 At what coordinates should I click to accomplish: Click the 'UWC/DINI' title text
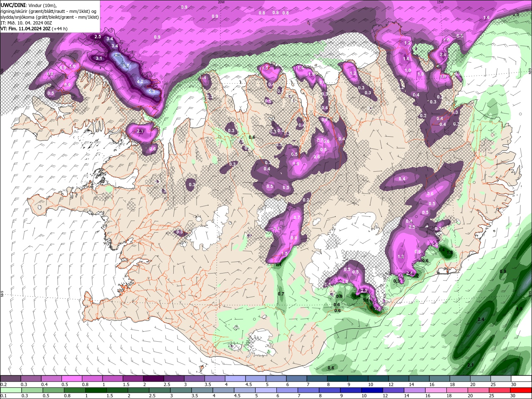click(x=14, y=5)
